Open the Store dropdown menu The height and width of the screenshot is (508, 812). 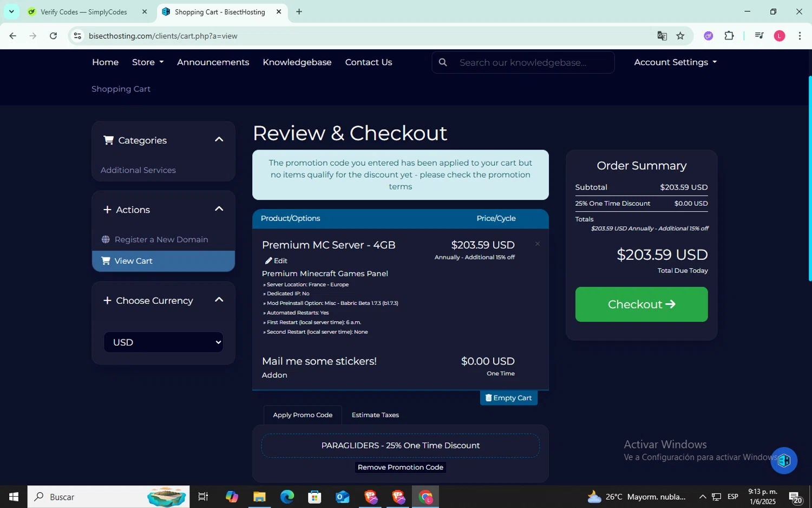148,62
